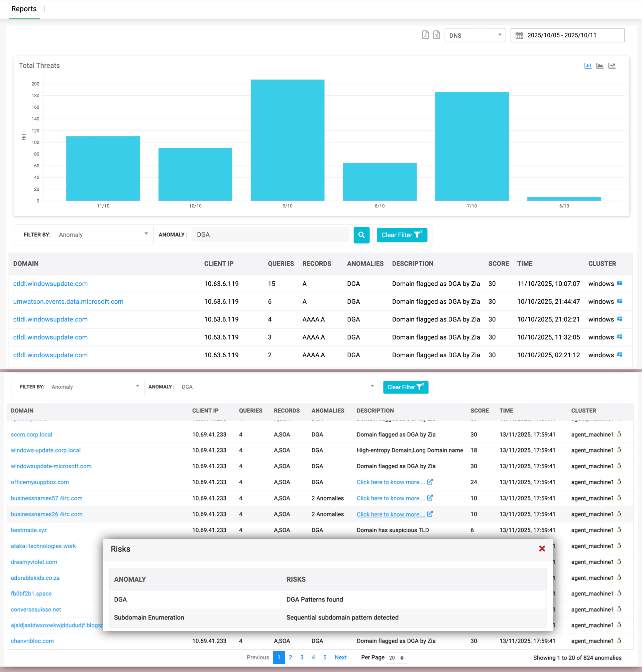Run the anomaly search with the magnifier icon
Image resolution: width=642 pixels, height=672 pixels.
pos(361,235)
